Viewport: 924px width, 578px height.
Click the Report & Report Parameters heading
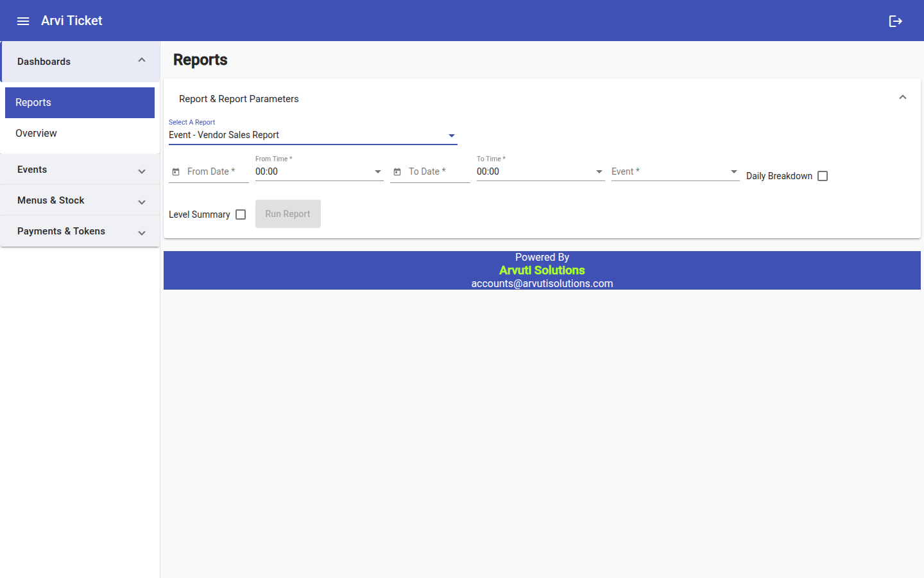[x=239, y=99]
